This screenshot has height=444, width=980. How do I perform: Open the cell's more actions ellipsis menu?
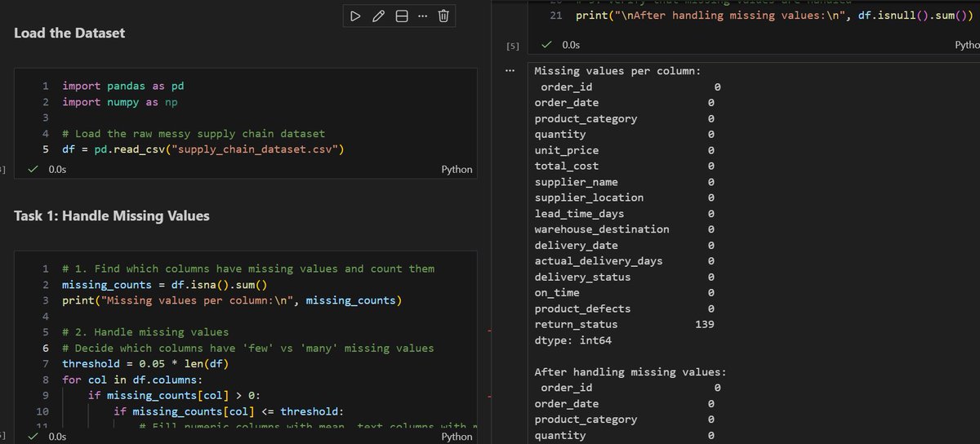pyautogui.click(x=421, y=16)
